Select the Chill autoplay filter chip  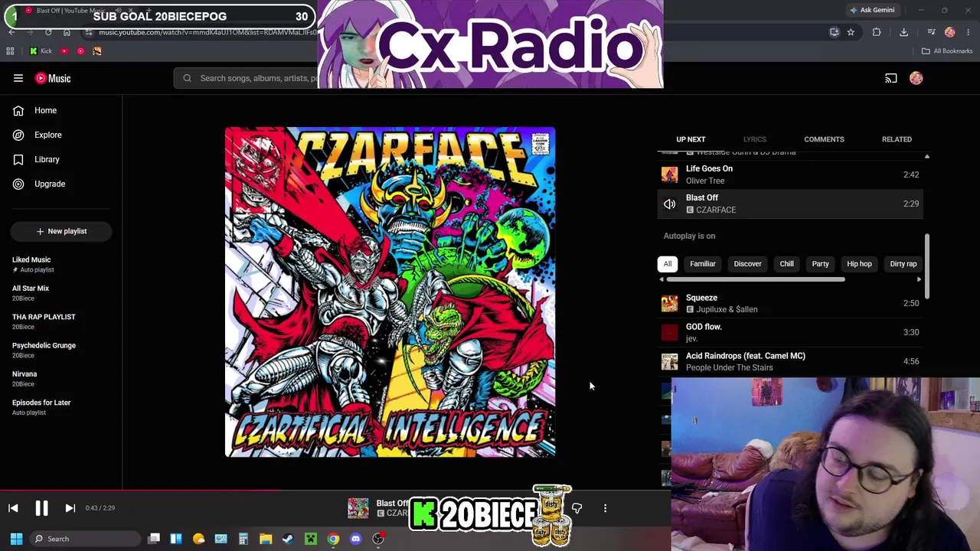click(x=786, y=264)
